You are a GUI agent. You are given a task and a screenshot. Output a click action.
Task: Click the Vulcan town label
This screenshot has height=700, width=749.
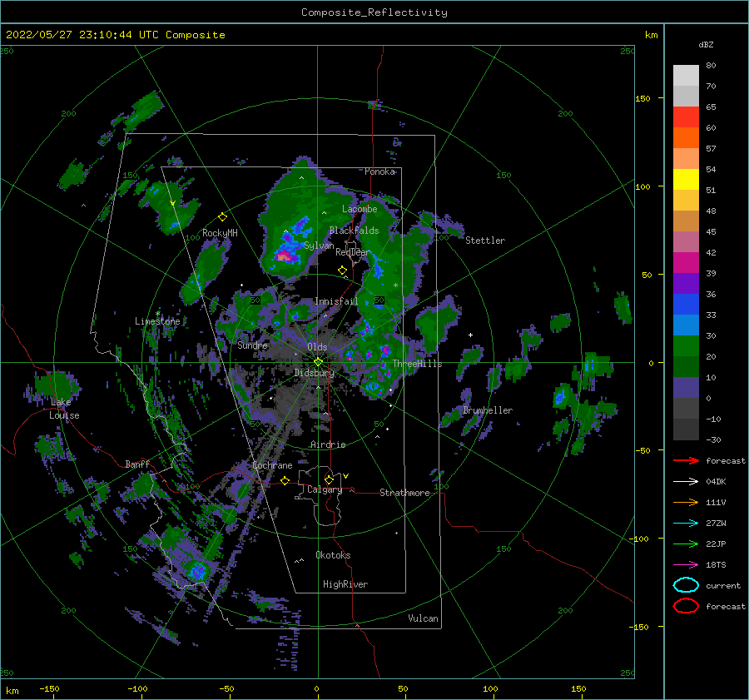tap(423, 618)
